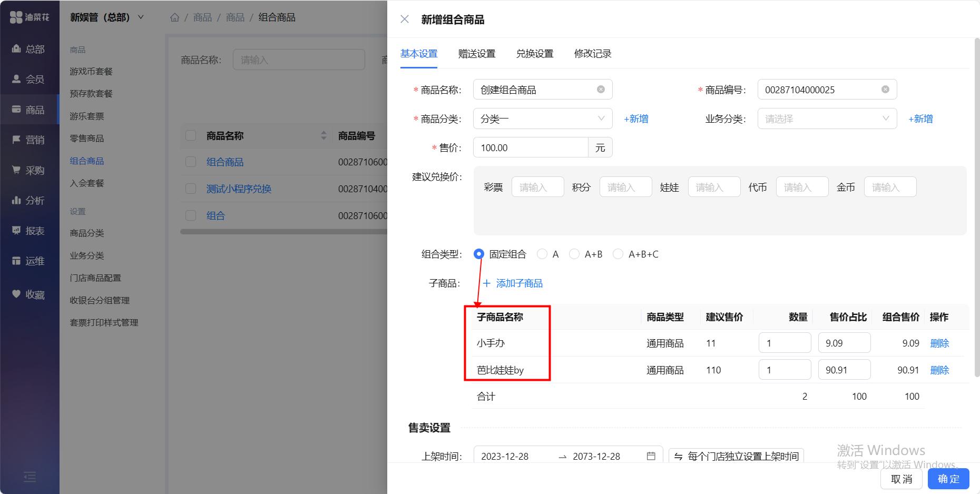The image size is (980, 494).
Task: Click 每个门店独立设置上架时间 button
Action: [x=736, y=456]
